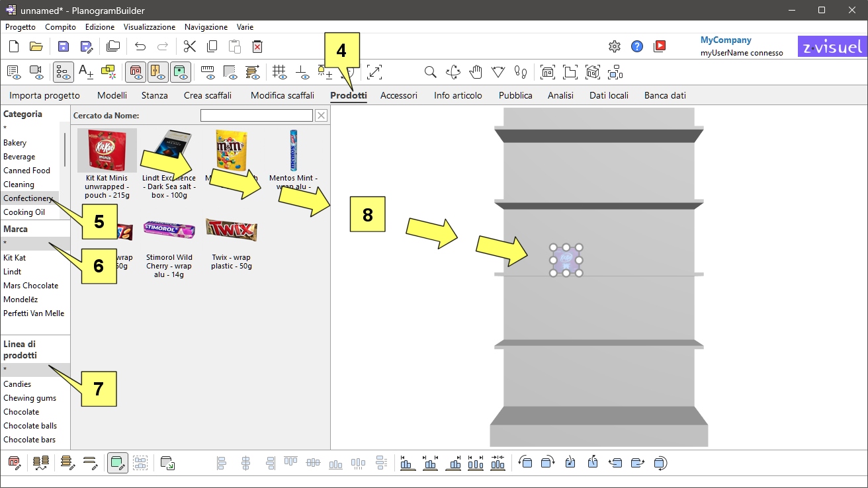The width and height of the screenshot is (868, 488).
Task: Open the Edizione menu
Action: tap(100, 27)
